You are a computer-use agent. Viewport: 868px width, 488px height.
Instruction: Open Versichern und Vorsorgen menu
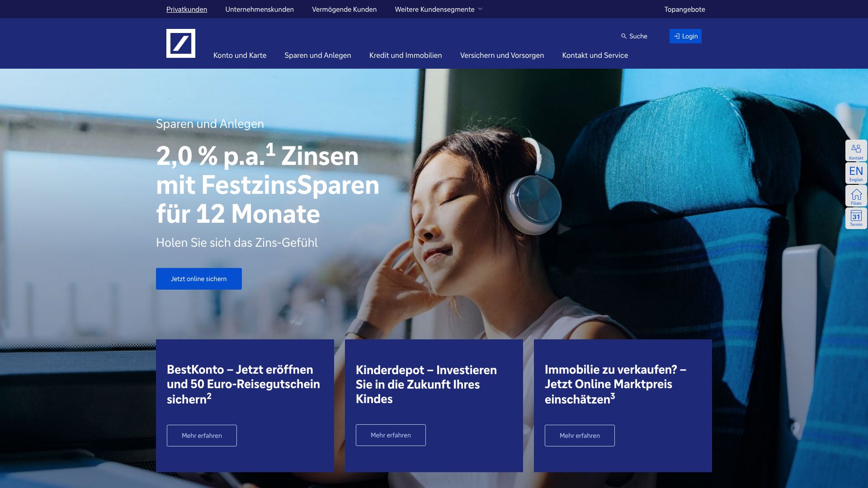click(x=502, y=55)
